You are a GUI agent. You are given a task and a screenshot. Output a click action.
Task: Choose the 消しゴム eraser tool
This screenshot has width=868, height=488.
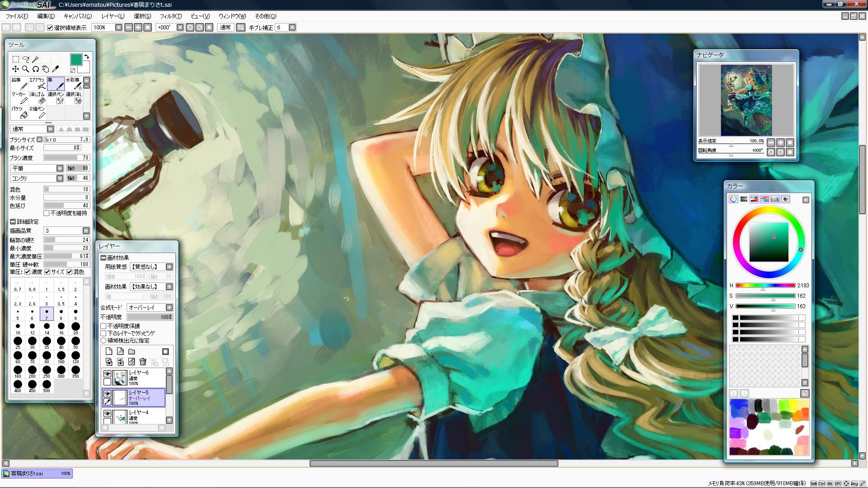click(x=37, y=98)
